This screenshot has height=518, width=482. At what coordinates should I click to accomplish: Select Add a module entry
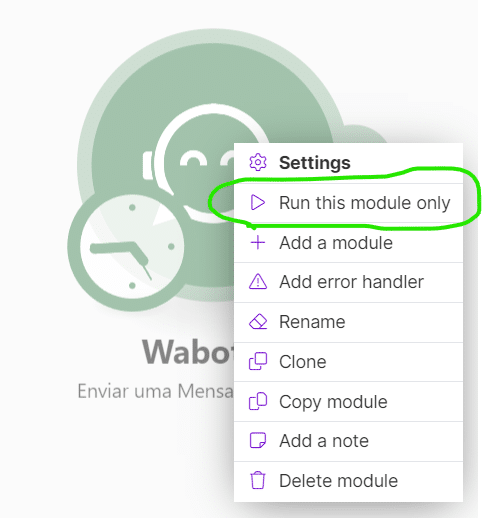348,243
